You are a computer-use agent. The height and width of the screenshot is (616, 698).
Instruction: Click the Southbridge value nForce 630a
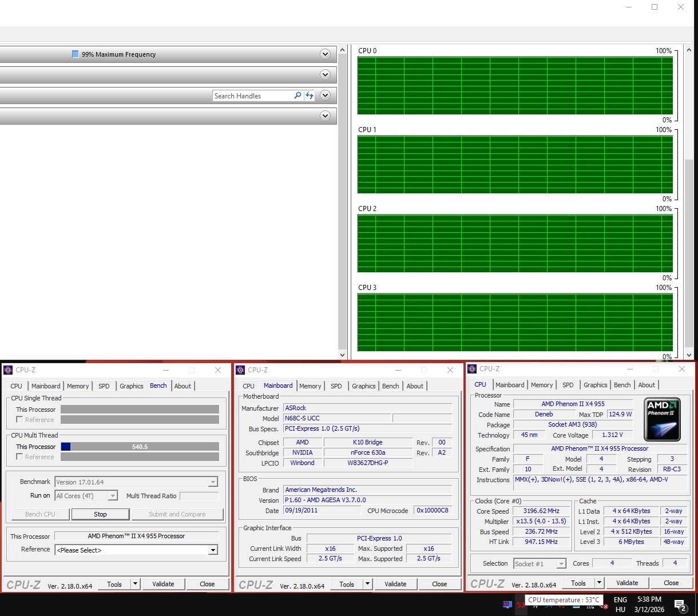[x=368, y=452]
